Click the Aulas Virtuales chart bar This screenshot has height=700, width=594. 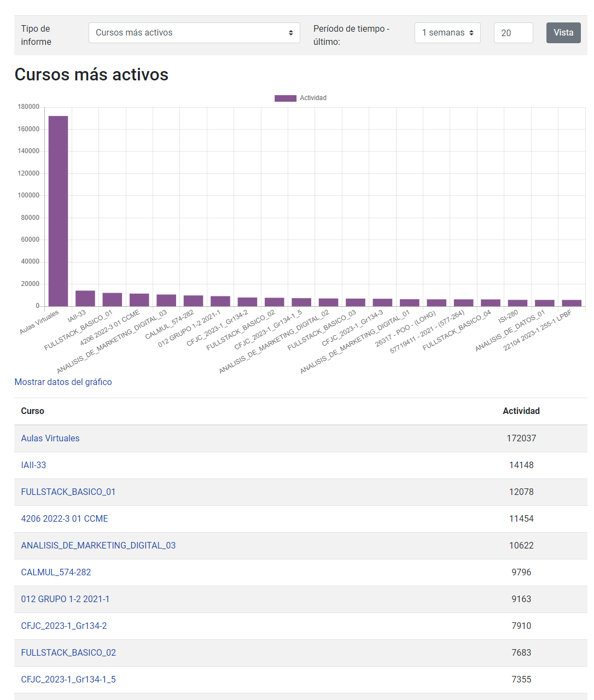58,211
